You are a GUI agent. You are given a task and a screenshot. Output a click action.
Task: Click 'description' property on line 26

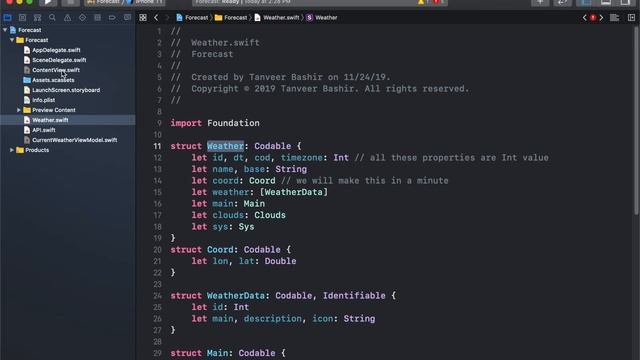(273, 319)
